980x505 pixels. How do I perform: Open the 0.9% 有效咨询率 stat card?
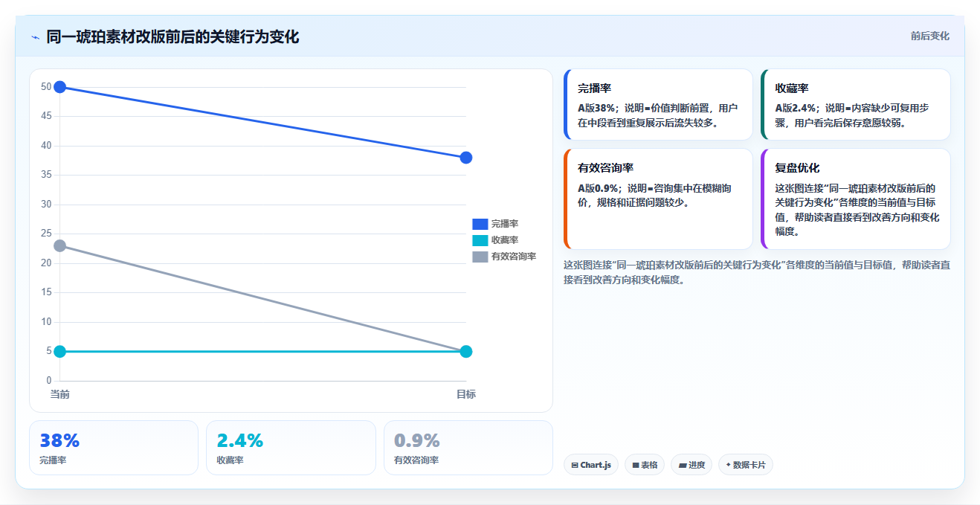468,448
